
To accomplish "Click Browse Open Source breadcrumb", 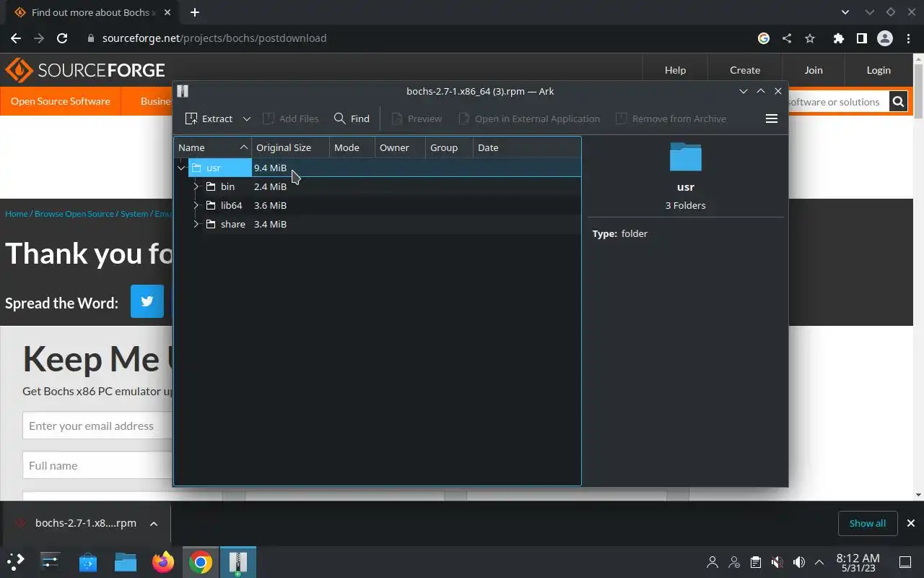I will tap(74, 214).
